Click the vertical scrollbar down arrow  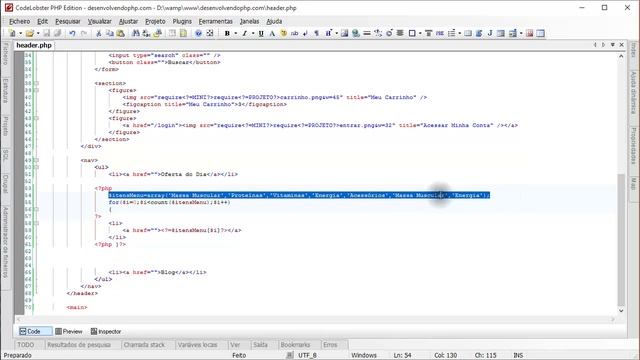[621, 311]
